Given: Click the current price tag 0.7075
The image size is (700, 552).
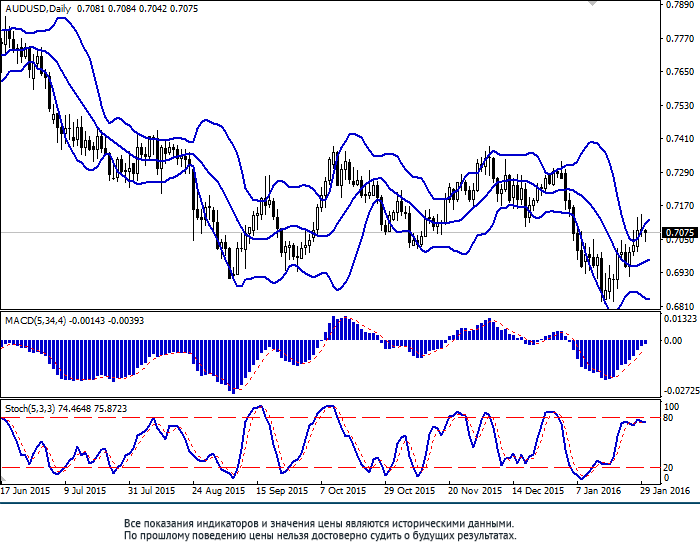Looking at the screenshot, I should coord(680,232).
